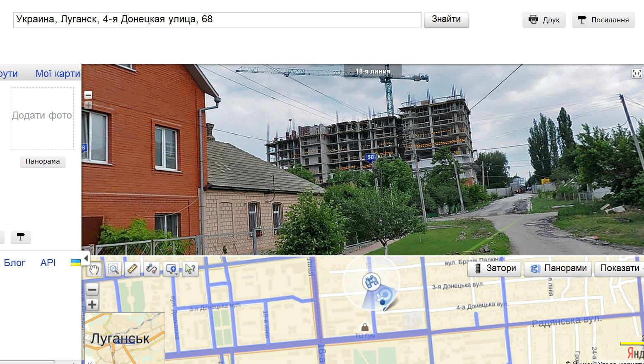Select the ruler distance tool
The height and width of the screenshot is (364, 644).
pyautogui.click(x=132, y=269)
